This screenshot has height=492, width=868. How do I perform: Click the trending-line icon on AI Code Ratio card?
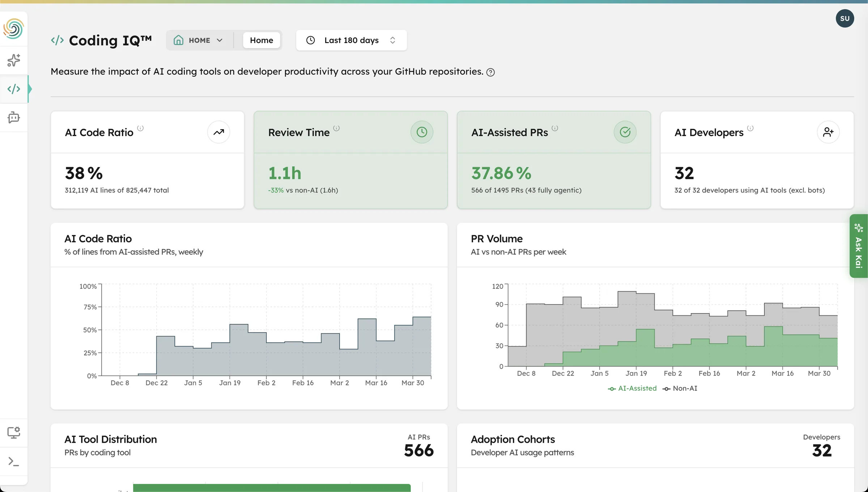tap(218, 132)
